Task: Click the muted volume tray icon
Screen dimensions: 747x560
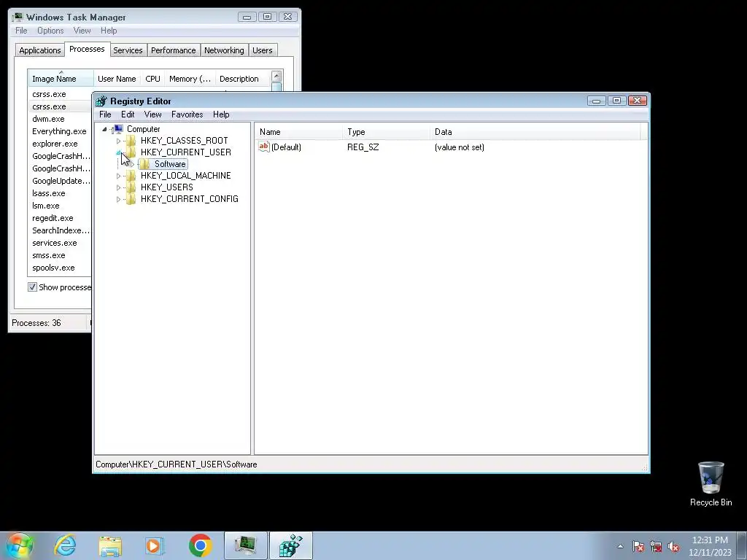Action: (x=673, y=546)
